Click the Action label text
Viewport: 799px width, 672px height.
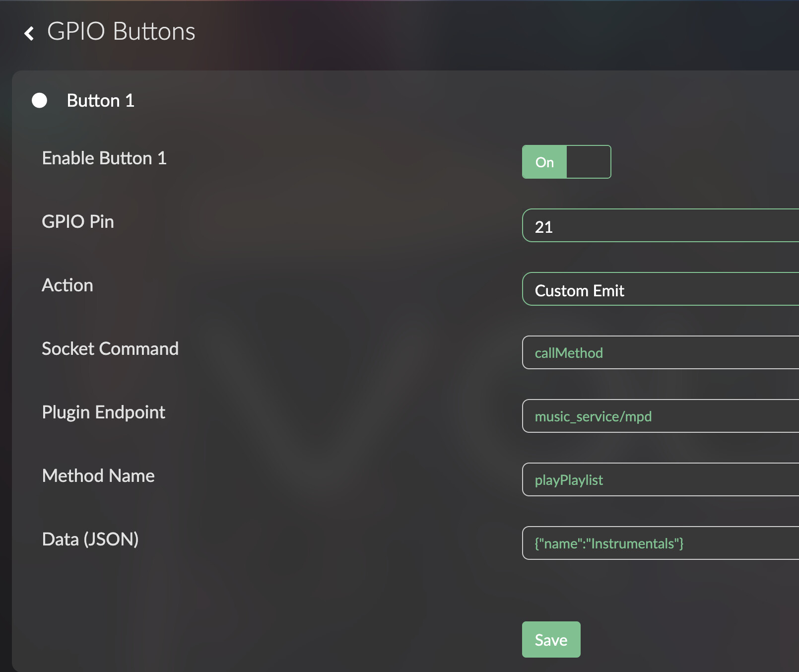pyautogui.click(x=67, y=285)
